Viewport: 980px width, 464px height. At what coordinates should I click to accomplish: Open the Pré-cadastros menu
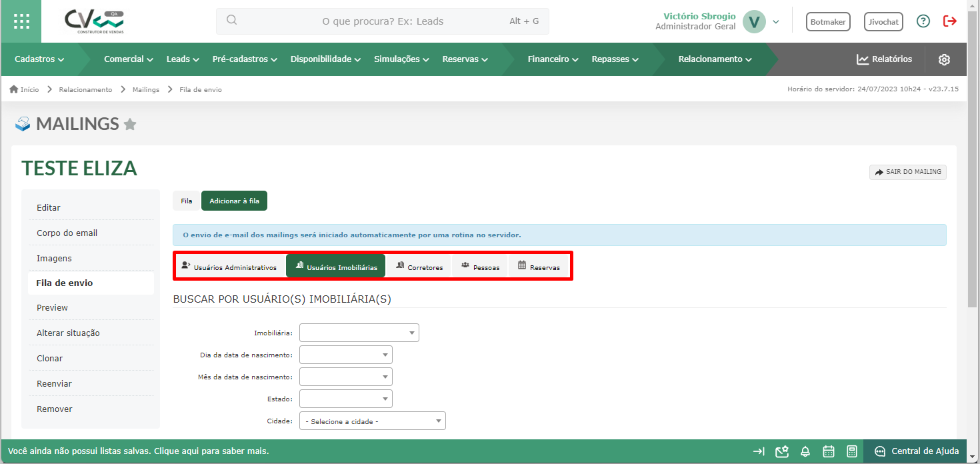245,59
